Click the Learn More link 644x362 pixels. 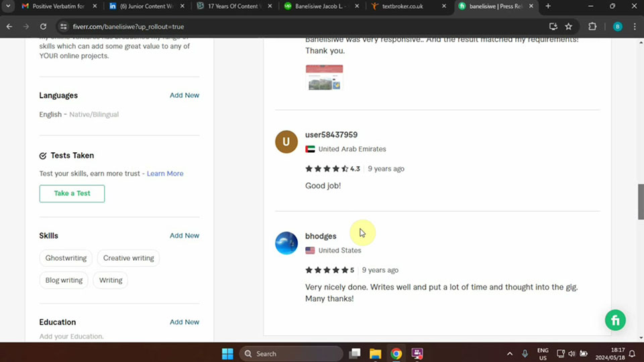(x=165, y=174)
